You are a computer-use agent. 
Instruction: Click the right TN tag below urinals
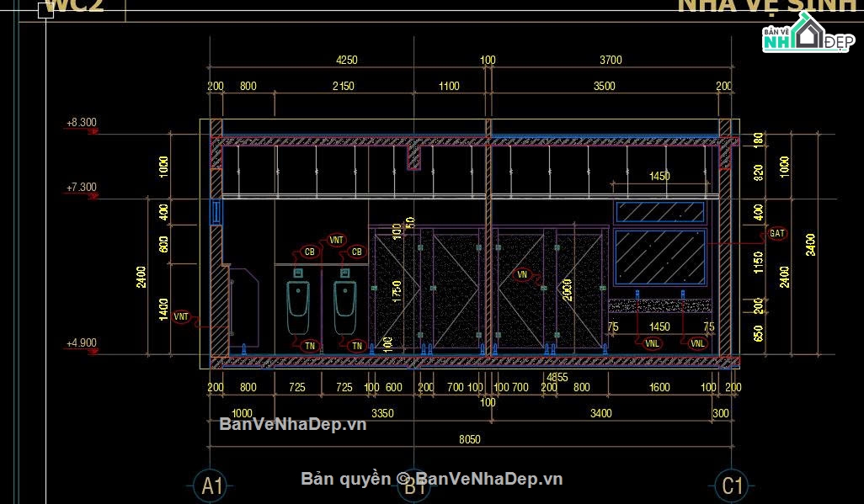(357, 346)
